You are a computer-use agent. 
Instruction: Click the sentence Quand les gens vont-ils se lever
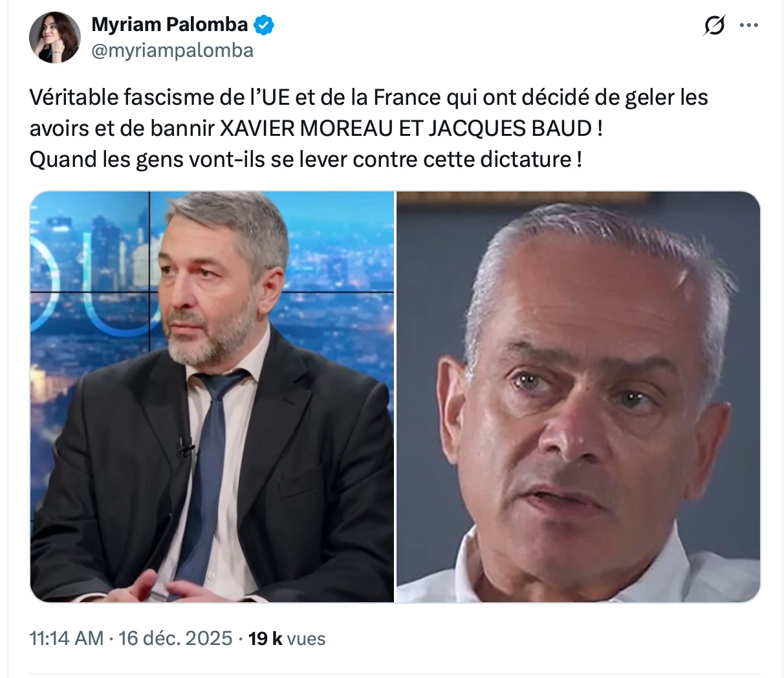(x=305, y=159)
